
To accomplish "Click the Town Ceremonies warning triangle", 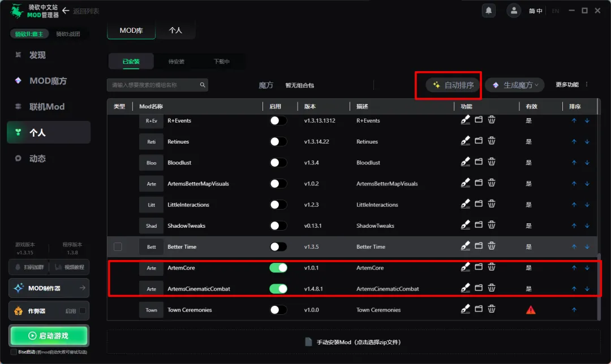I will [x=531, y=310].
